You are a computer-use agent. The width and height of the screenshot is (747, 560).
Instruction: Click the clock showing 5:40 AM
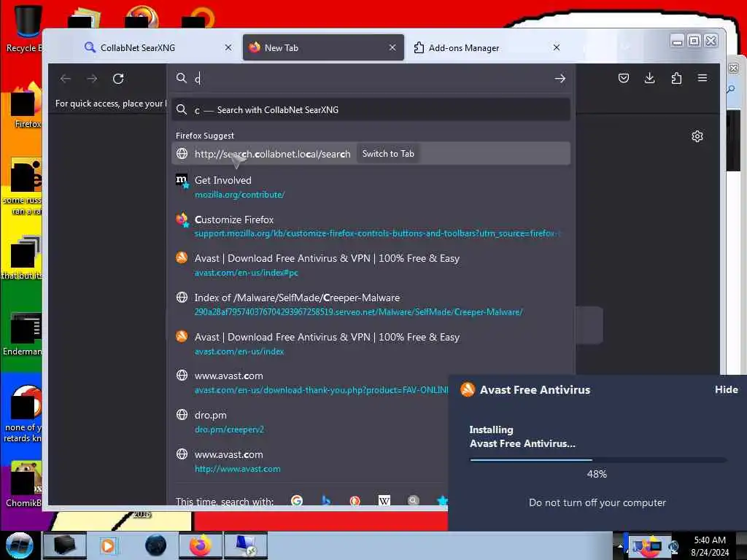pyautogui.click(x=709, y=540)
